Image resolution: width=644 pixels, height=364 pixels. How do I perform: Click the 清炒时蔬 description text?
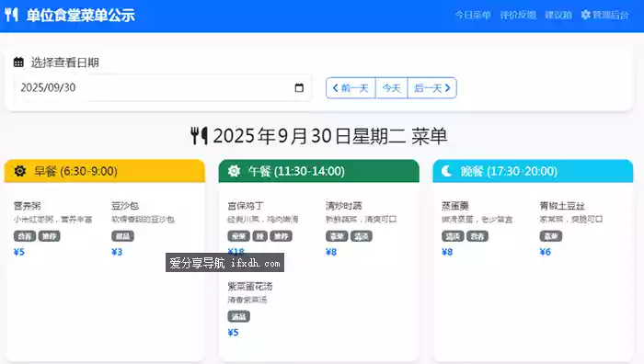tap(361, 219)
